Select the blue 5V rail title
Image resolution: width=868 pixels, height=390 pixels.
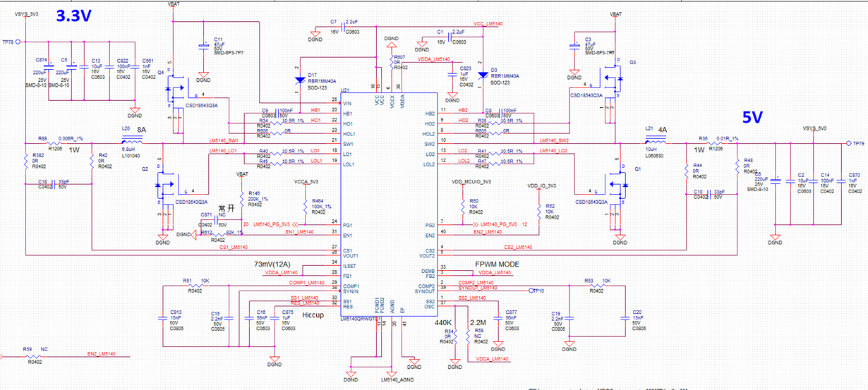(x=752, y=118)
